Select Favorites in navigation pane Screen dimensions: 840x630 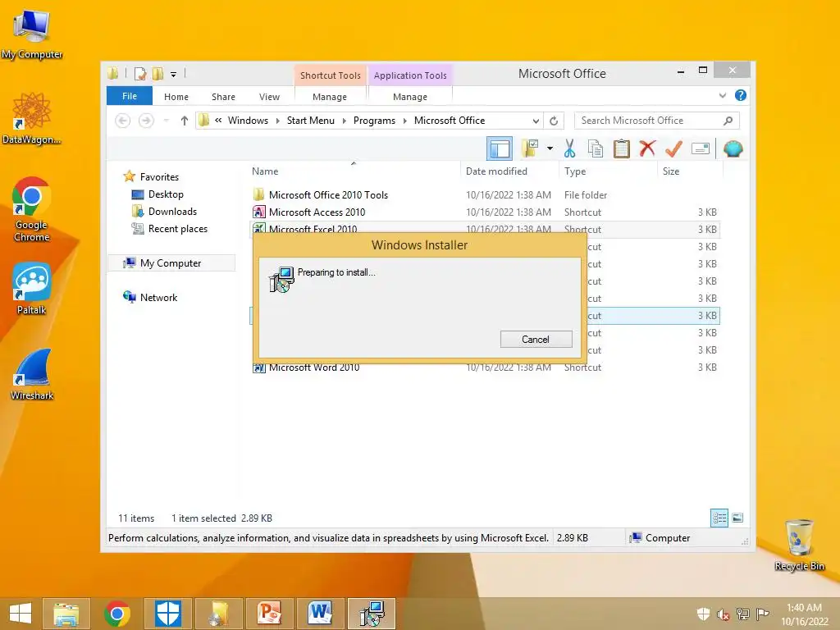[159, 177]
